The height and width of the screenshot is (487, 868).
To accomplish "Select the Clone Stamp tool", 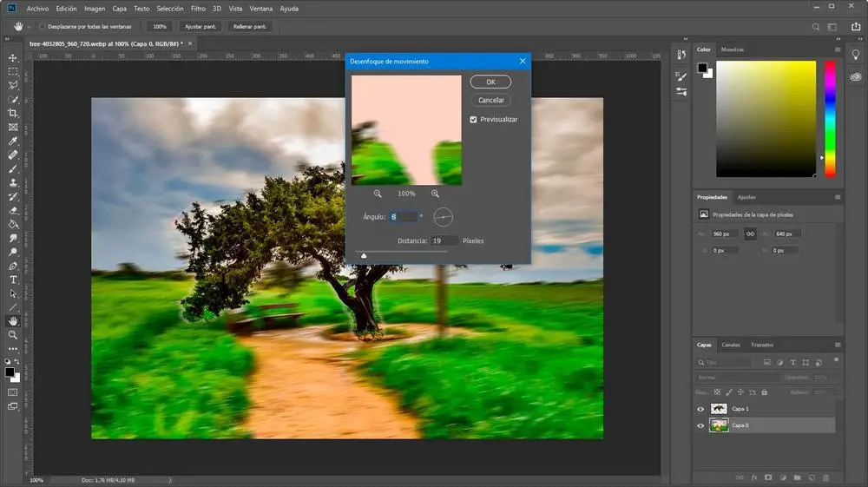I will tap(13, 182).
